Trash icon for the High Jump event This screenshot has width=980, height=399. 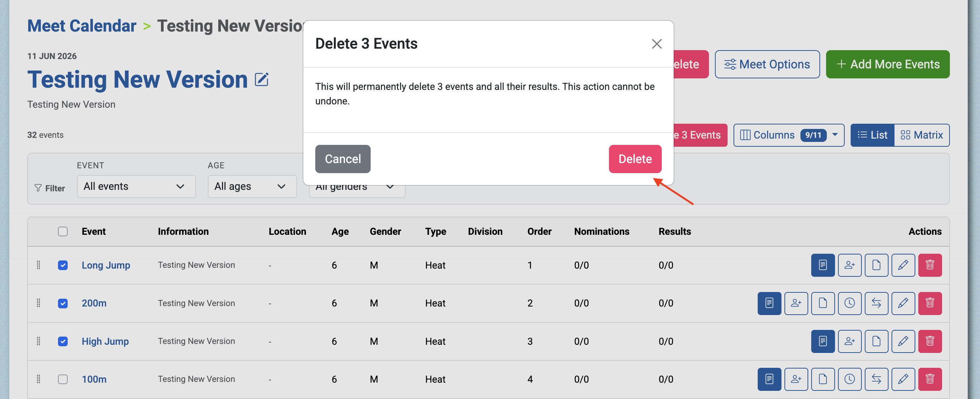[x=930, y=341]
